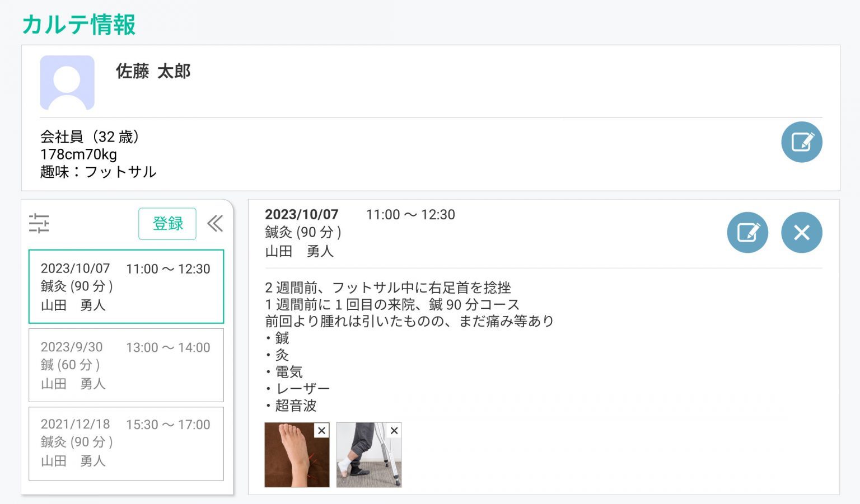The height and width of the screenshot is (504, 860).
Task: Open the 2023/9/30 鍼 (60分) record
Action: (x=126, y=365)
